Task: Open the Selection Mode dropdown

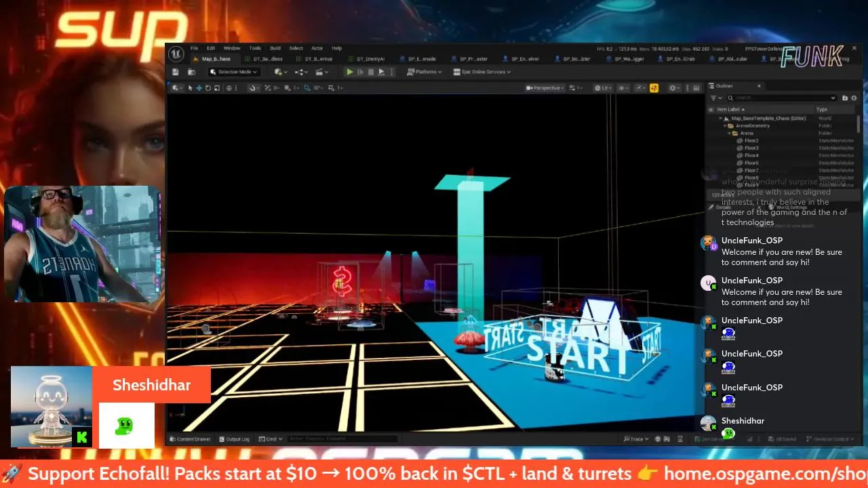Action: click(233, 72)
